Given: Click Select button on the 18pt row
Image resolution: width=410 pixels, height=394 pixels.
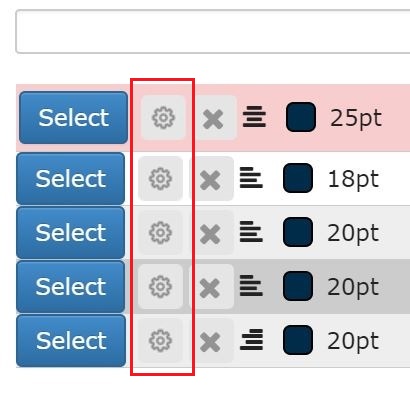Looking at the screenshot, I should click(71, 178).
